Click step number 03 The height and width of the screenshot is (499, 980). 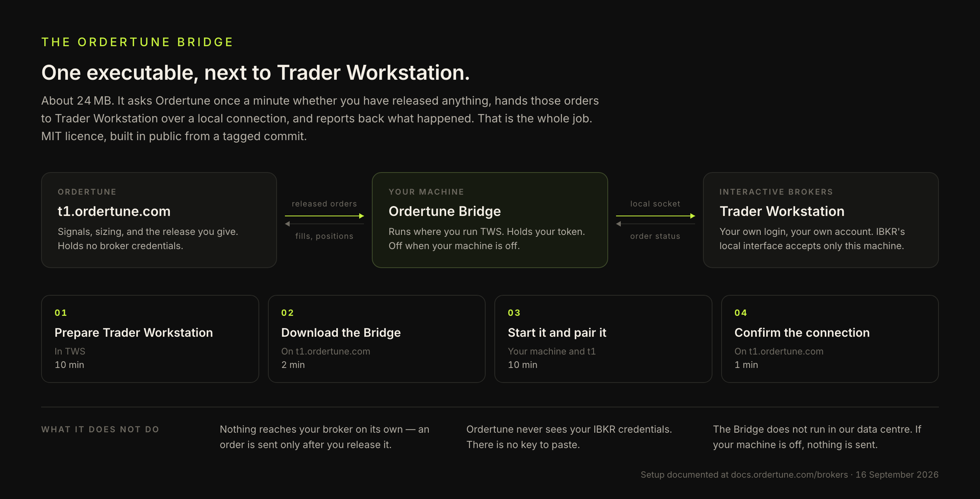pyautogui.click(x=514, y=313)
